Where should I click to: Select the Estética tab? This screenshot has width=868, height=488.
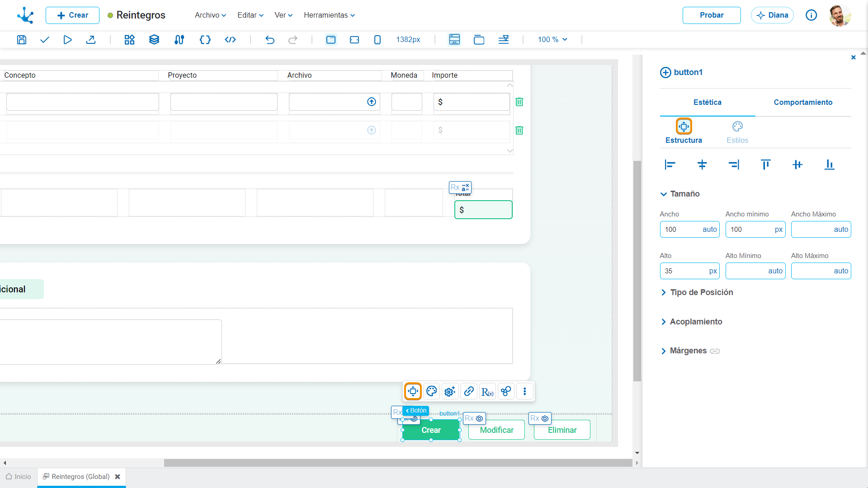[x=708, y=103]
